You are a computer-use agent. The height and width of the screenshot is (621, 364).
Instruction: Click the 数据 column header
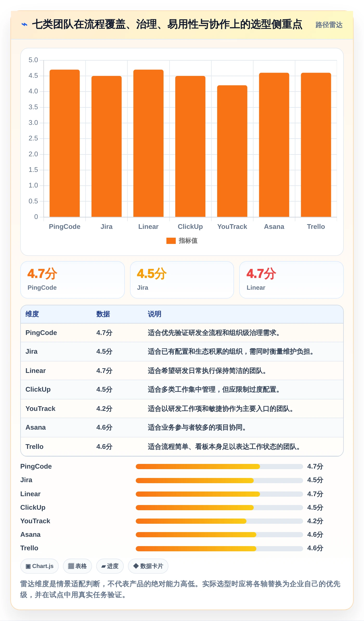[x=103, y=314]
